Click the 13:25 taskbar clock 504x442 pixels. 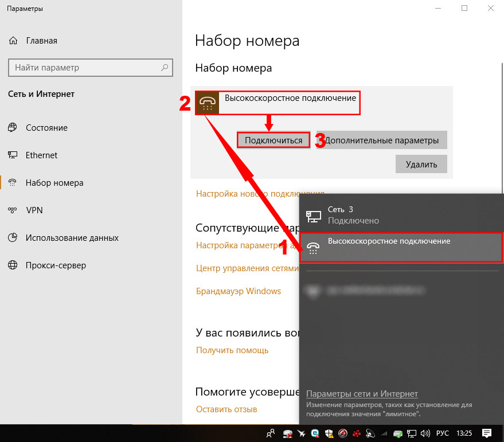point(464,433)
